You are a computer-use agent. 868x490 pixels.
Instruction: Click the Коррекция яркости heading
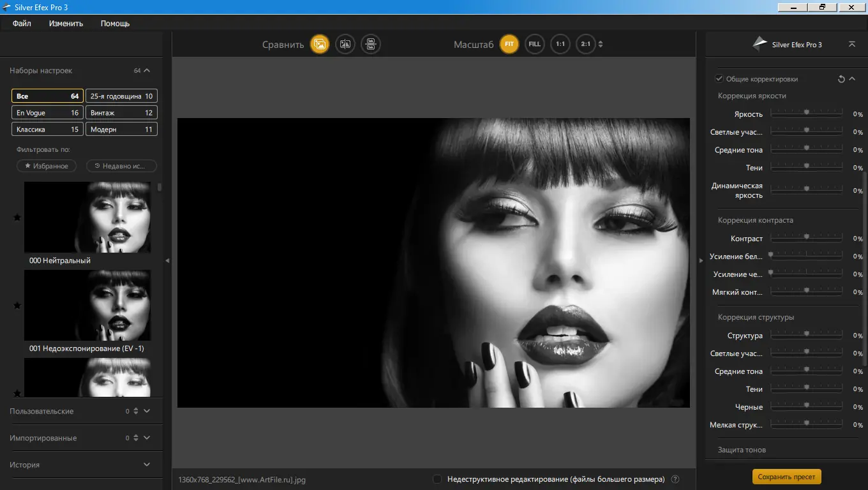point(752,96)
